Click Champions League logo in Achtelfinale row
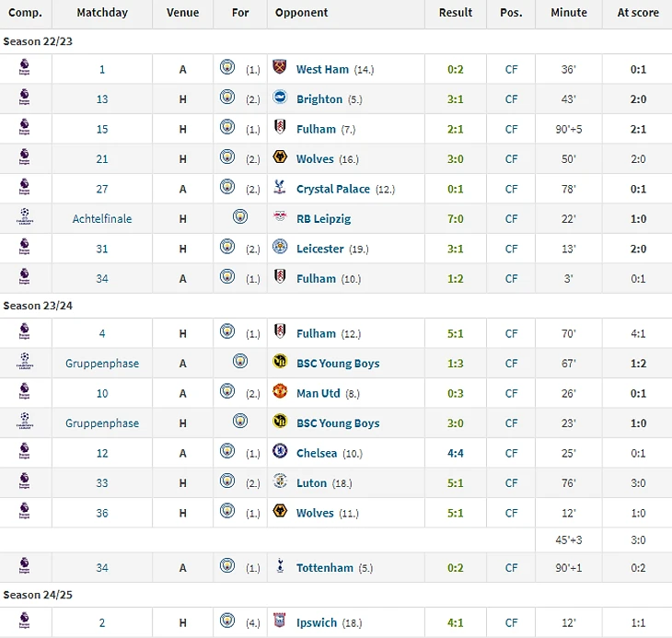The width and height of the screenshot is (672, 638). (x=25, y=216)
